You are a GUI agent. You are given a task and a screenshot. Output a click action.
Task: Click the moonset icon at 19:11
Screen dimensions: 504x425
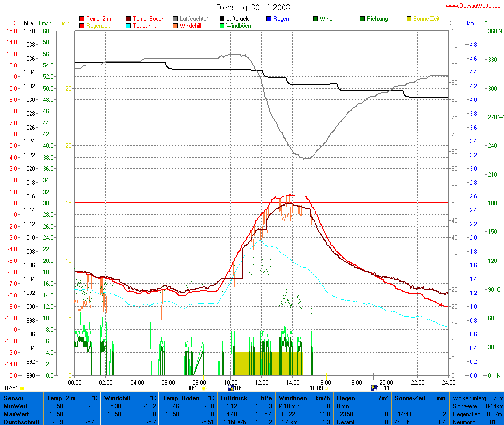pyautogui.click(x=374, y=388)
